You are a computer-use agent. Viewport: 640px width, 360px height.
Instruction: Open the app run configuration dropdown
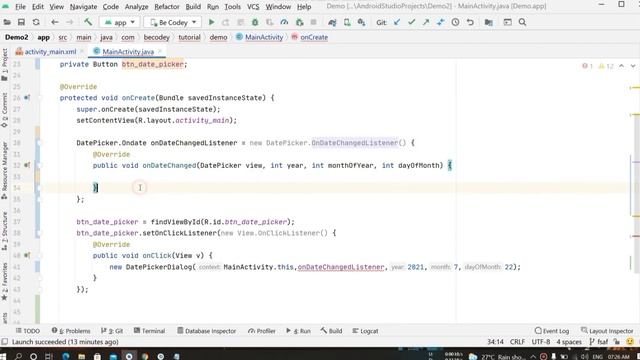pos(120,22)
